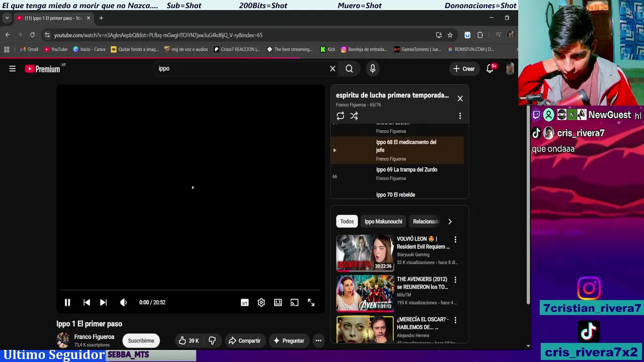Close the playlist panel
644x362 pixels.
[460, 99]
